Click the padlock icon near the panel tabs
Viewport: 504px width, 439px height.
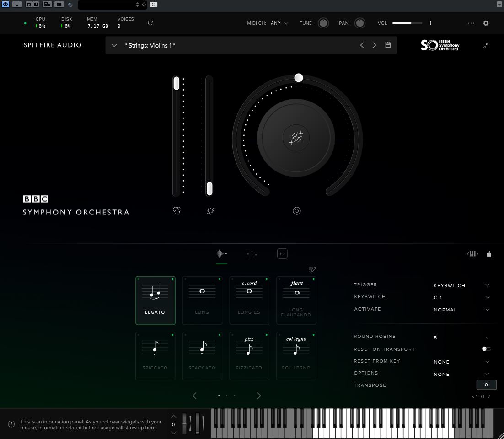tap(488, 253)
